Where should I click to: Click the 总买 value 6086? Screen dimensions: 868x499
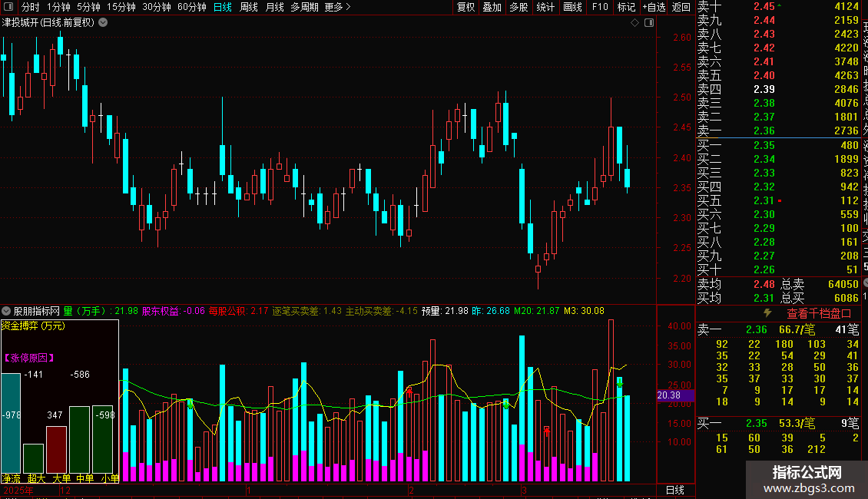click(x=846, y=298)
